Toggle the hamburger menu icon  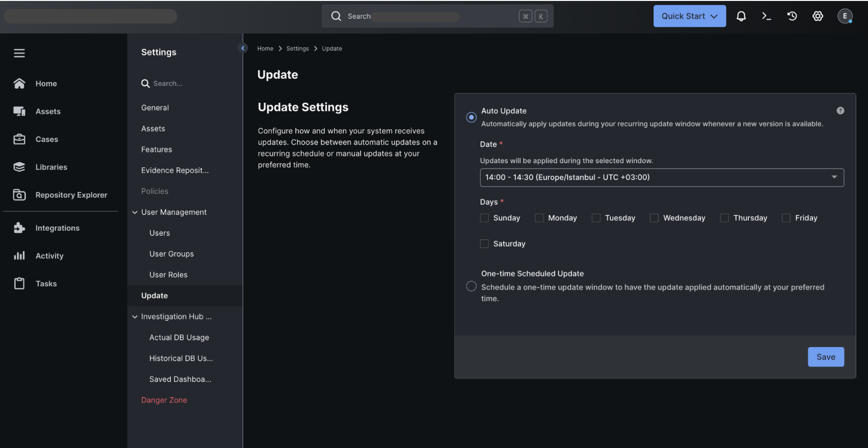pos(19,53)
